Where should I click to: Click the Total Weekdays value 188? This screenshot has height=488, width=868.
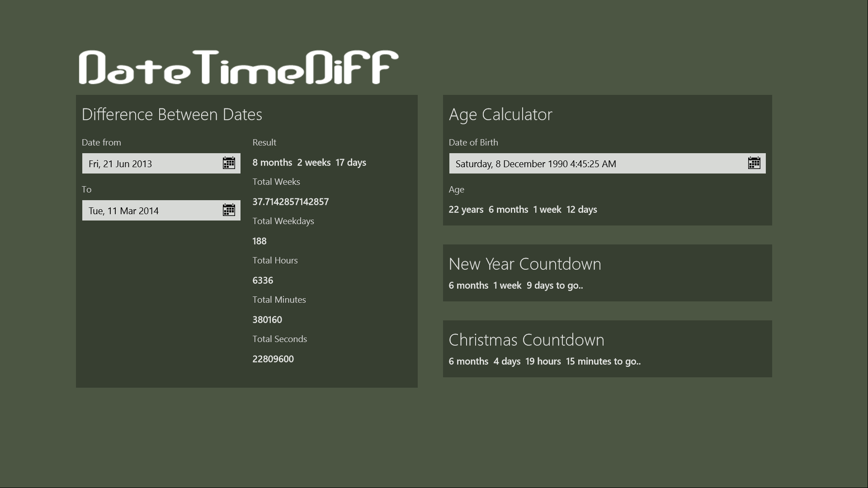[259, 241]
